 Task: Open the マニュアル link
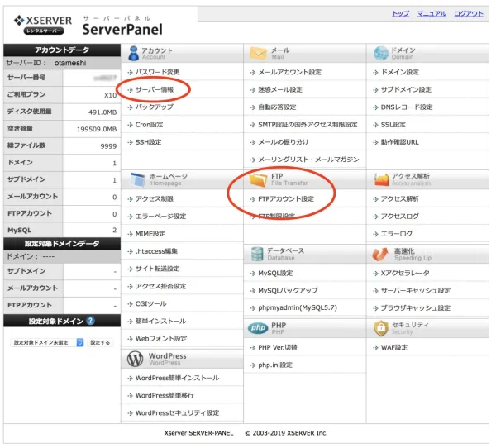point(432,13)
